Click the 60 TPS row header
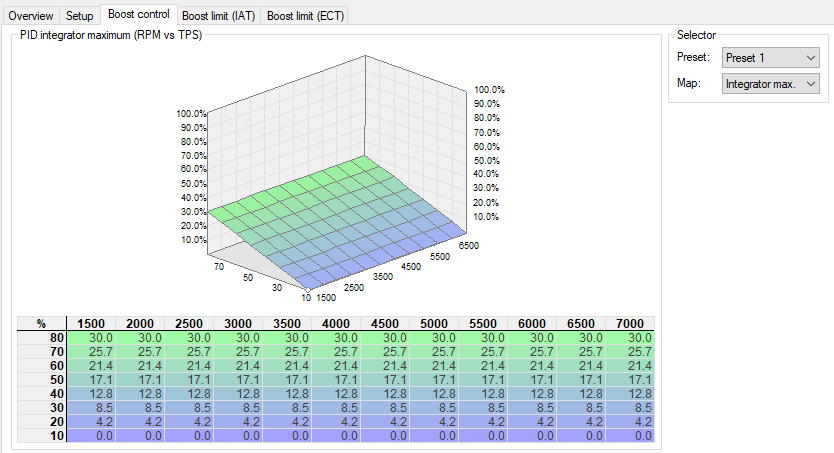Image resolution: width=834 pixels, height=453 pixels. [x=42, y=365]
